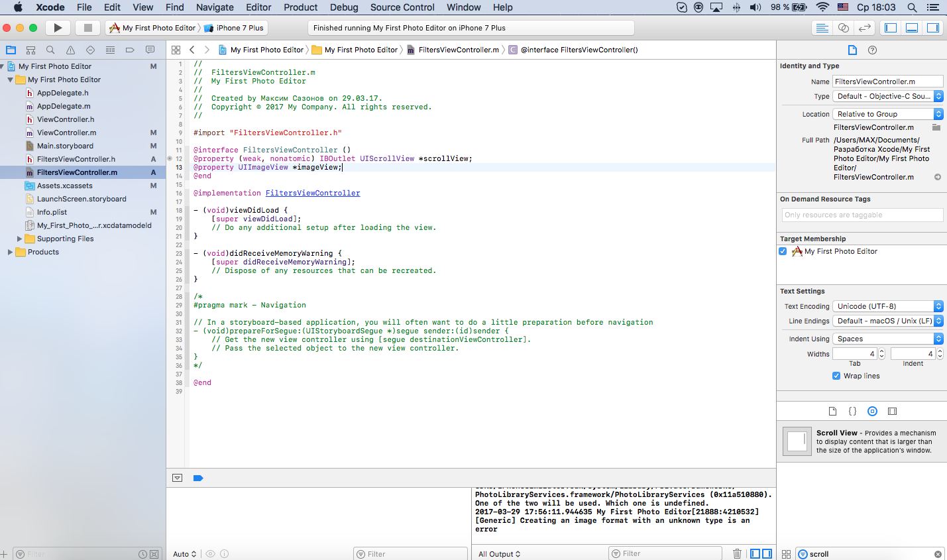Switch to the Assistant editor
947x560 pixels.
[843, 28]
